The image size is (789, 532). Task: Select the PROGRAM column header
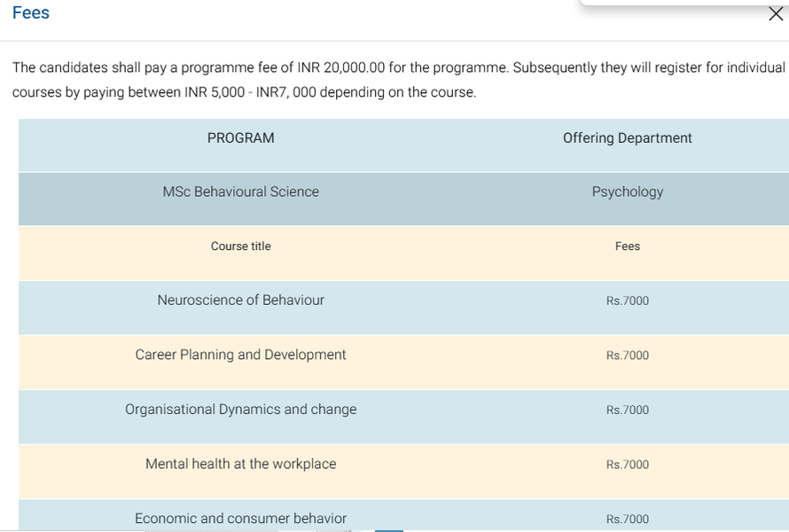240,138
